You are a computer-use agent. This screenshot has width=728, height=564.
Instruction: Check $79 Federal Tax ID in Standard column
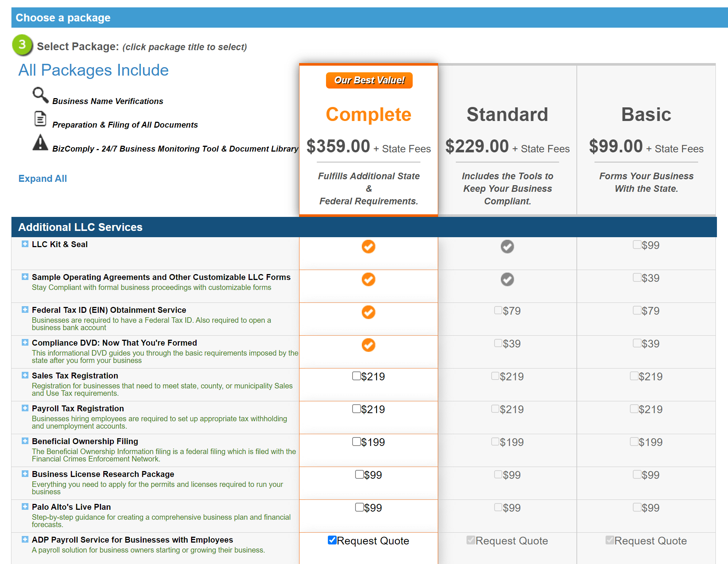tap(498, 310)
